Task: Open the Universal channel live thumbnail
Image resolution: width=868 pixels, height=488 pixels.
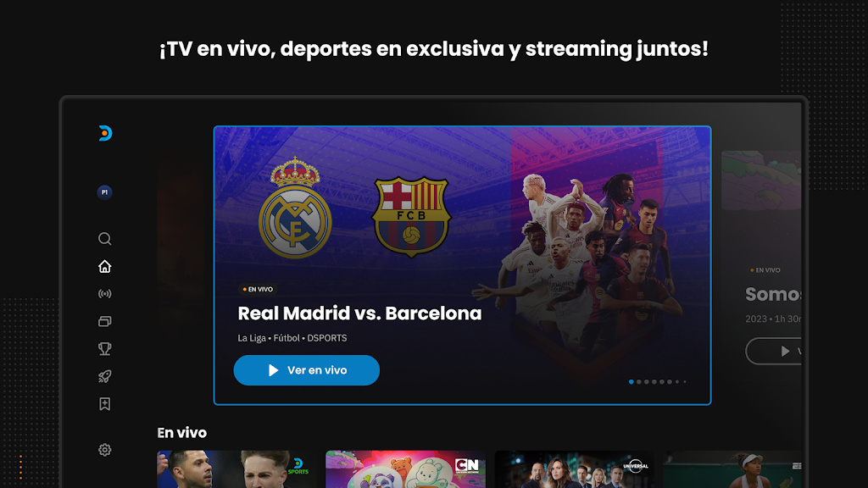Action: pos(575,469)
